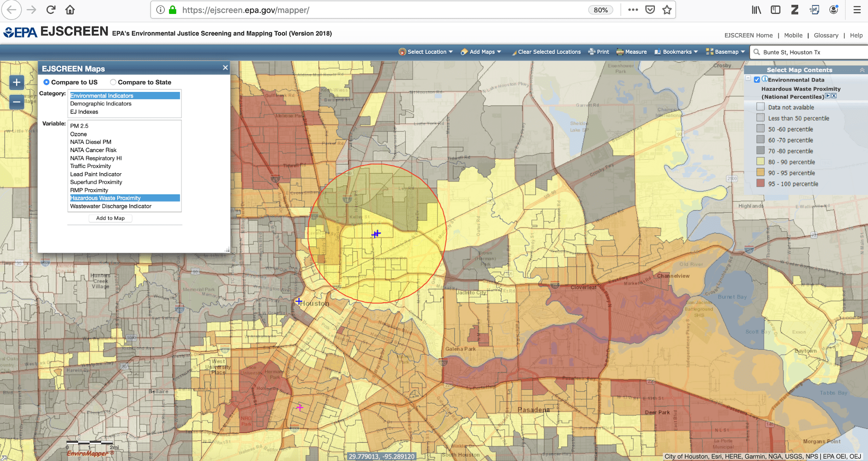Choose the Hazardous Waste Proximity variable
This screenshot has width=868, height=461.
point(125,198)
